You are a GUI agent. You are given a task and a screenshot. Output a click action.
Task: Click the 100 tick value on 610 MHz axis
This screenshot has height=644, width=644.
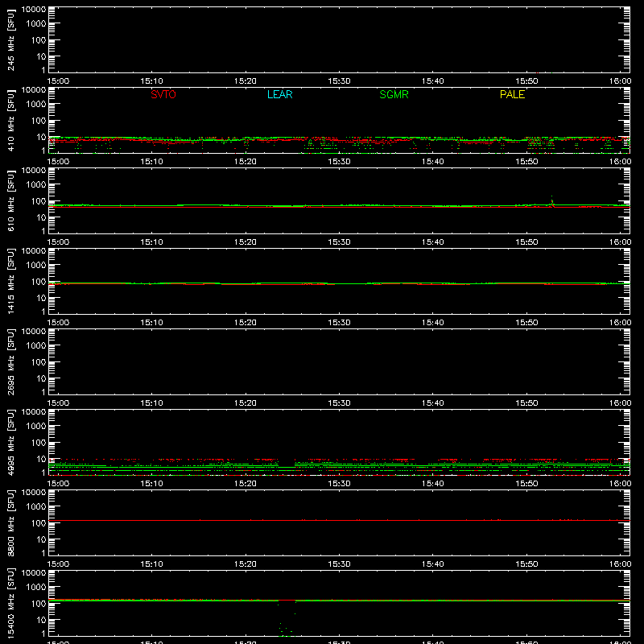pyautogui.click(x=39, y=201)
